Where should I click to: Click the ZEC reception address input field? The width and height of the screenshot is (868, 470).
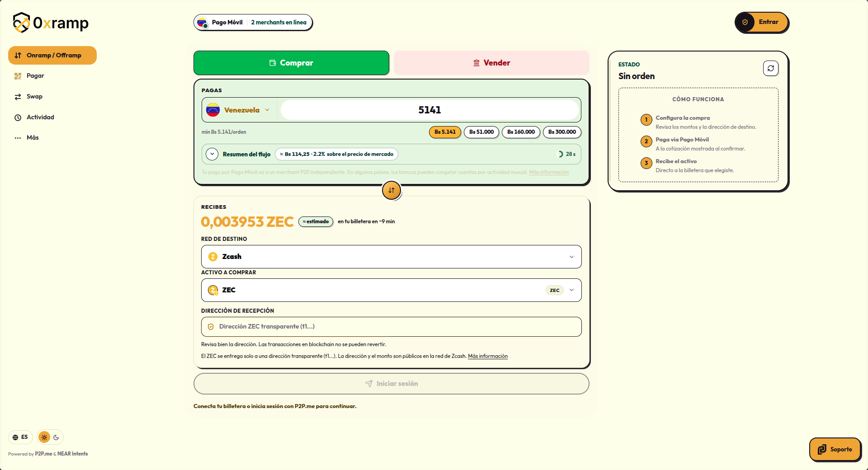[x=392, y=327]
